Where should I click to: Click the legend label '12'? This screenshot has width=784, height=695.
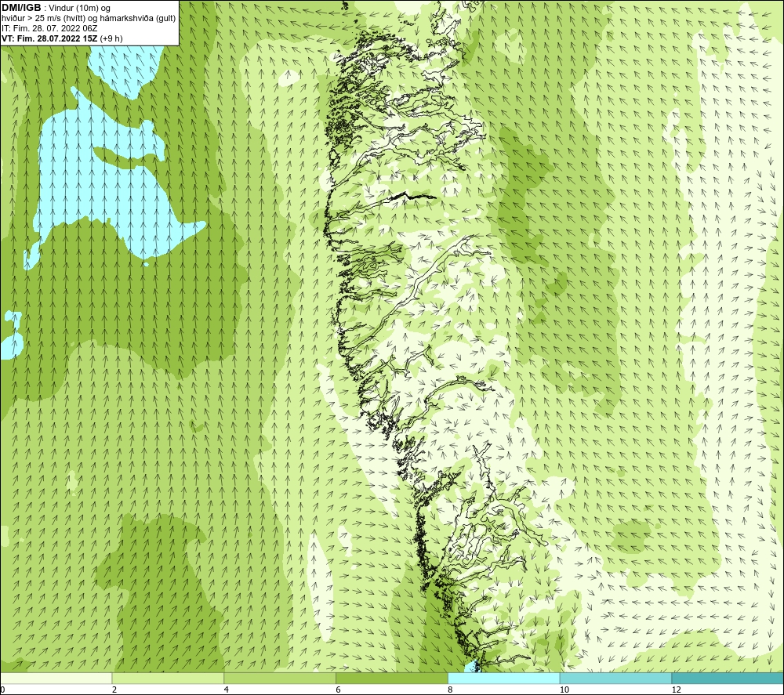pos(676,690)
